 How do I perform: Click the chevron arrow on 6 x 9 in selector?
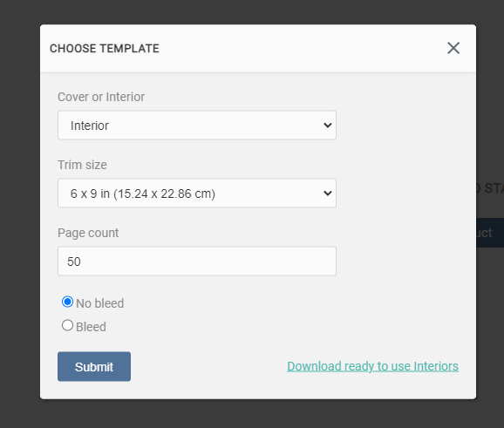pos(328,194)
